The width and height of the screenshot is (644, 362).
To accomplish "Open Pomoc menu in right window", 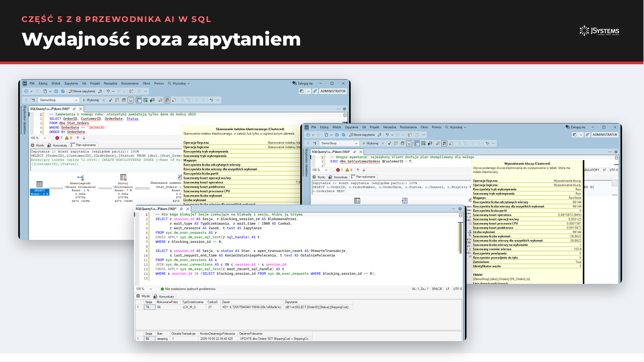I will coord(436,127).
